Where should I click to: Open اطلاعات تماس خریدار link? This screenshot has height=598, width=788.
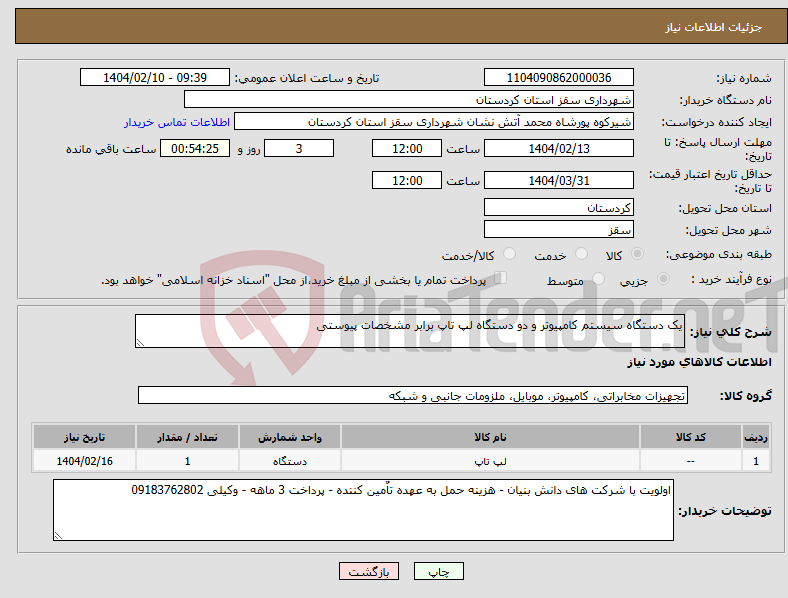tap(177, 122)
